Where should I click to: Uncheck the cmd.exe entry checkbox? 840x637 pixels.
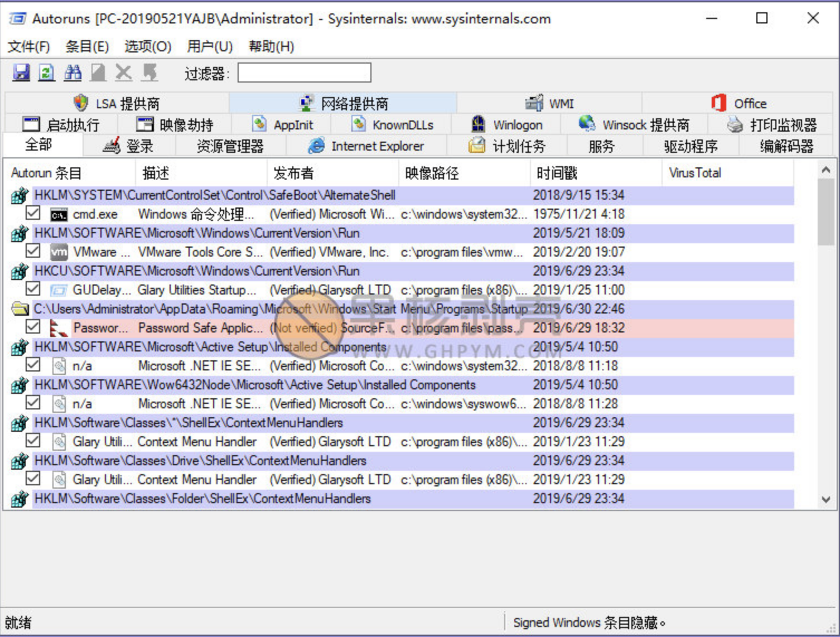click(33, 213)
